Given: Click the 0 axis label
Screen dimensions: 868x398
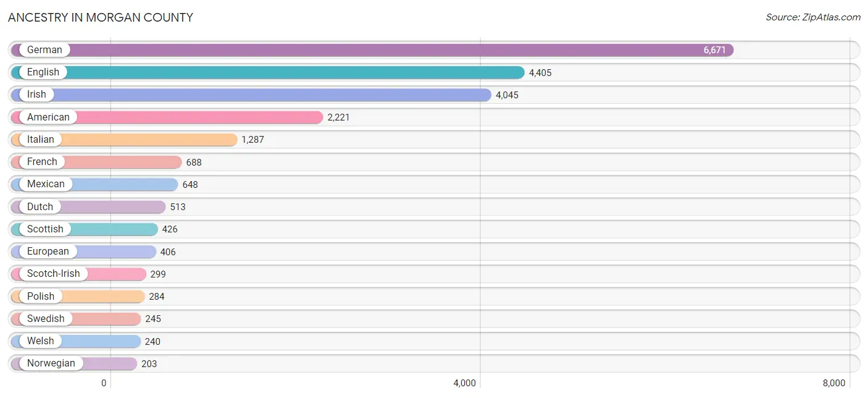Looking at the screenshot, I should (x=104, y=383).
